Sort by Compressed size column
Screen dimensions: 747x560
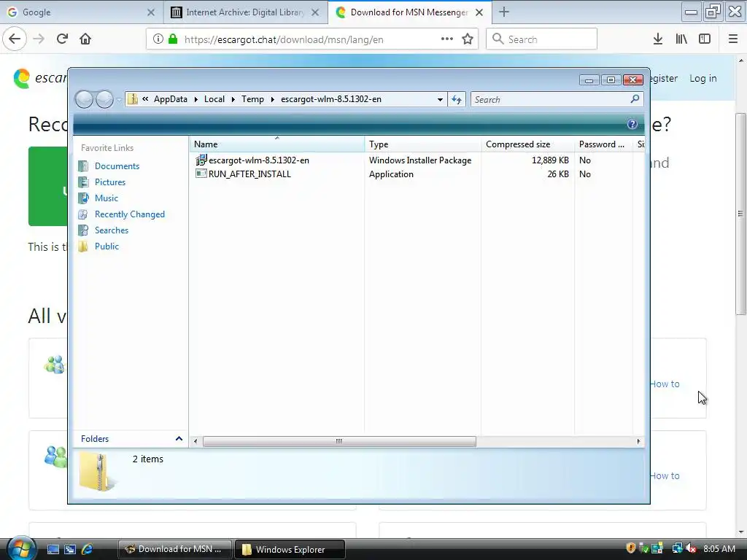click(x=527, y=144)
